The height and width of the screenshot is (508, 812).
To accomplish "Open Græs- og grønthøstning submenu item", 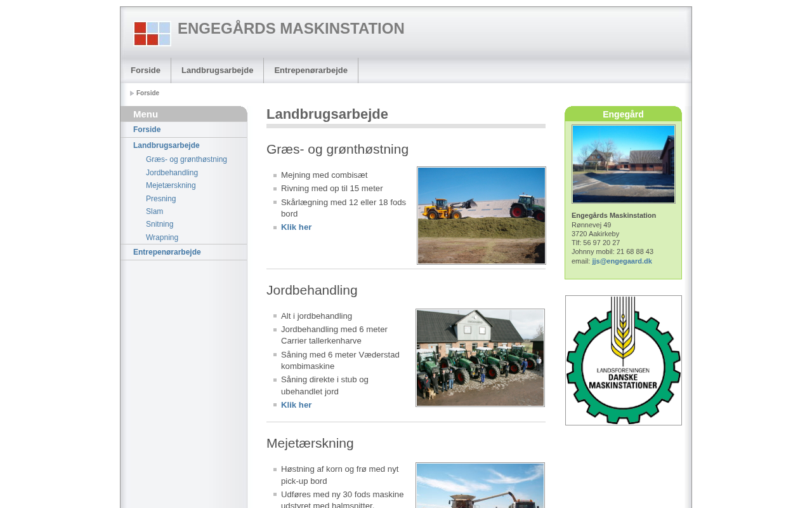I will (187, 159).
